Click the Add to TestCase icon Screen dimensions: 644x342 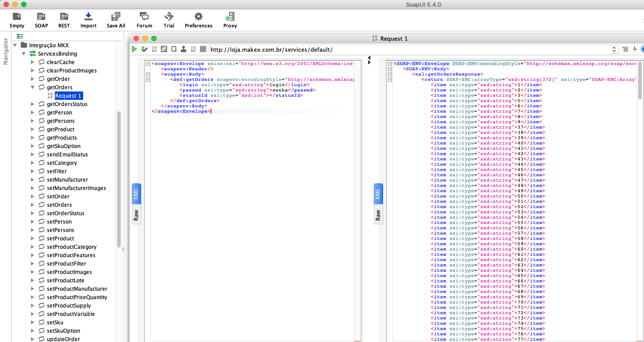tap(145, 49)
